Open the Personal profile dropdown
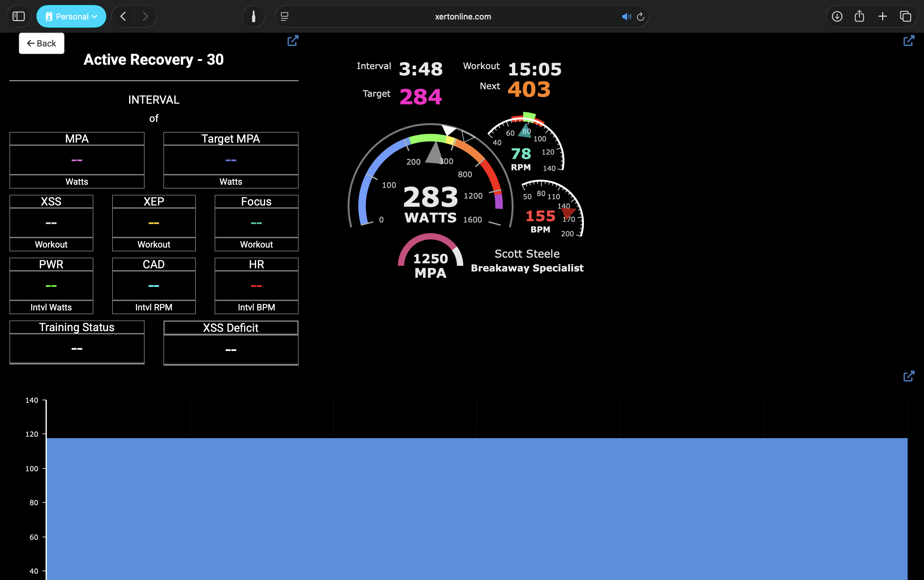This screenshot has width=924, height=580. click(71, 16)
